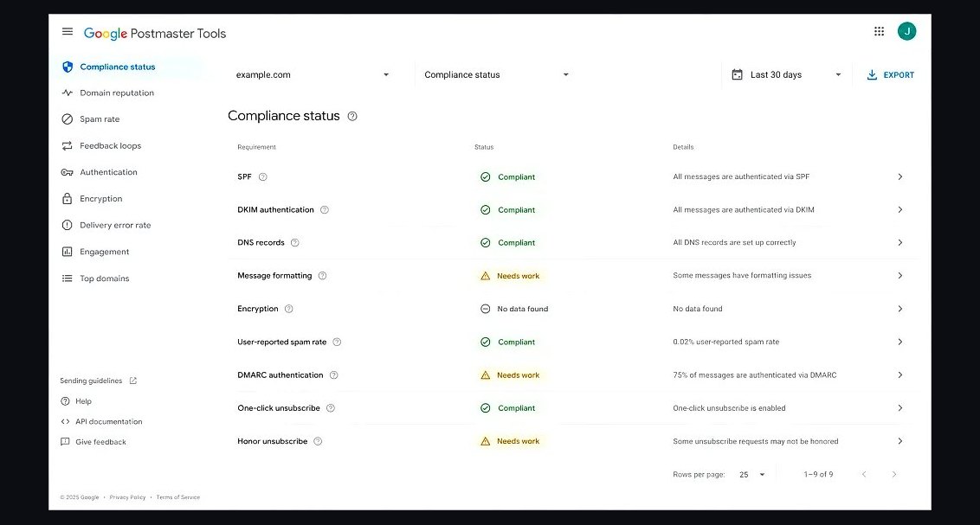
Task: Click the EXPORT button
Action: click(891, 75)
